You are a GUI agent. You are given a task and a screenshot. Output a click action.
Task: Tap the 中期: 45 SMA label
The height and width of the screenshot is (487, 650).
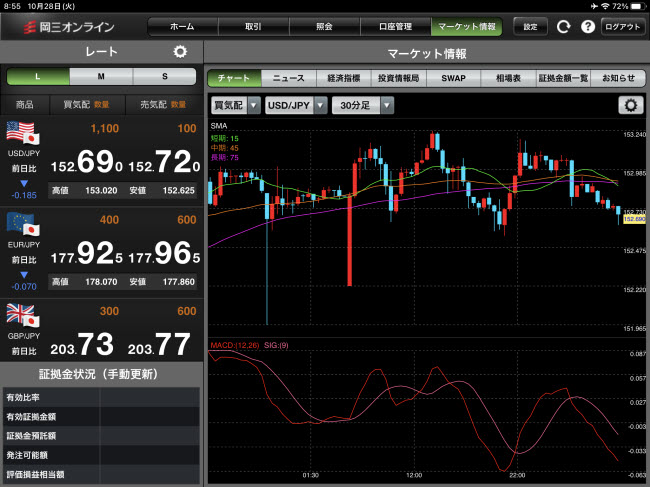(x=224, y=148)
